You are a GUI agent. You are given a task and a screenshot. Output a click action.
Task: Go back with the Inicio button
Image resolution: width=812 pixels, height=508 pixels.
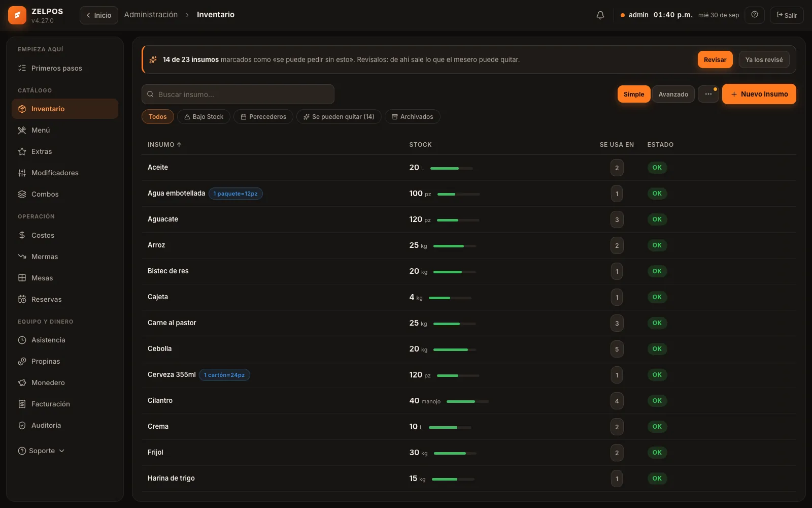[99, 15]
